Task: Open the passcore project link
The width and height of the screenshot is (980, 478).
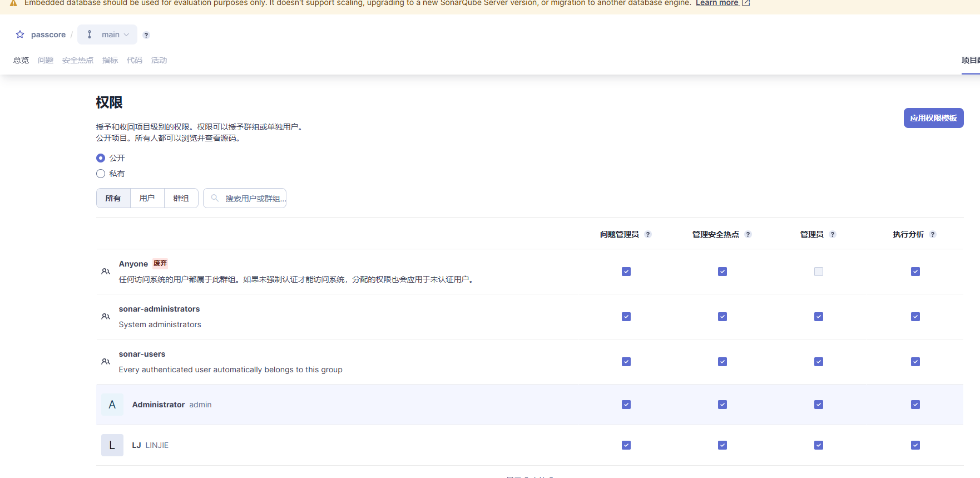Action: click(x=48, y=35)
